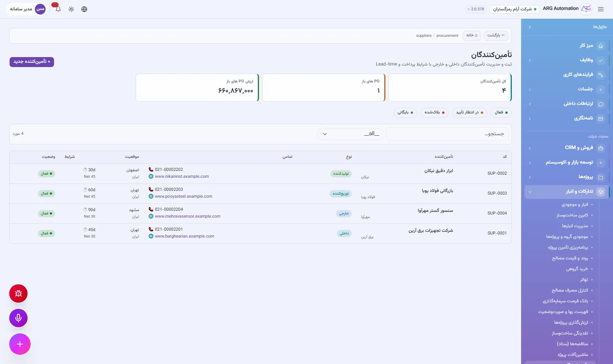Open the pink plus quick-add floating button
This screenshot has height=364, width=613.
(20, 344)
